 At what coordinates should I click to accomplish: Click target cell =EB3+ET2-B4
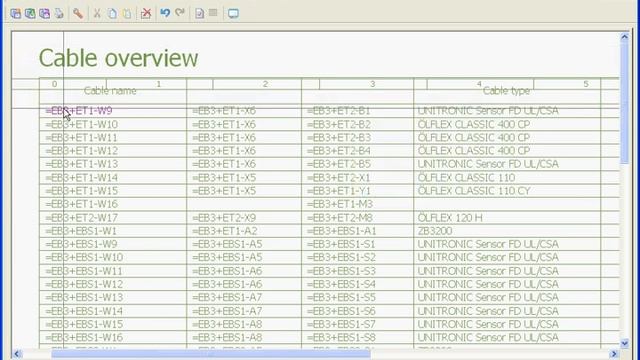pos(339,151)
